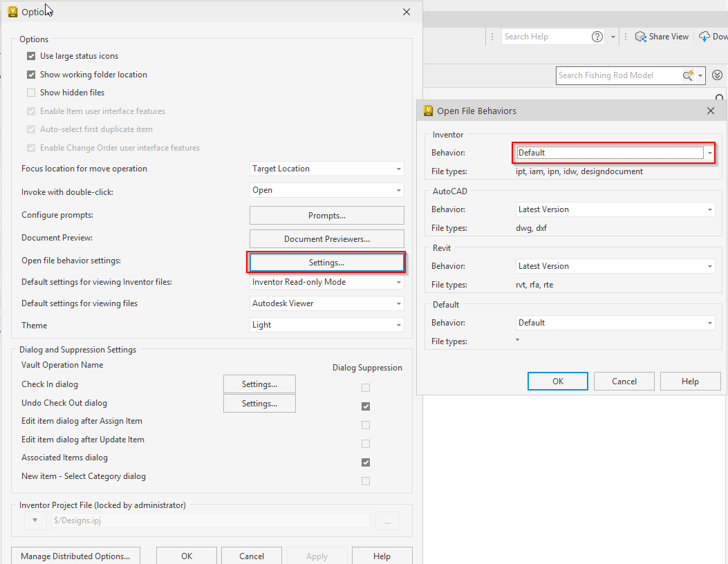Toggle suppression for Associated Items dialog

(365, 462)
